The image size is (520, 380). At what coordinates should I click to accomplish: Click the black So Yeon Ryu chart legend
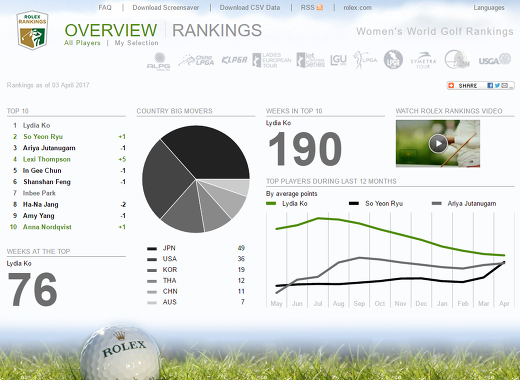point(376,203)
